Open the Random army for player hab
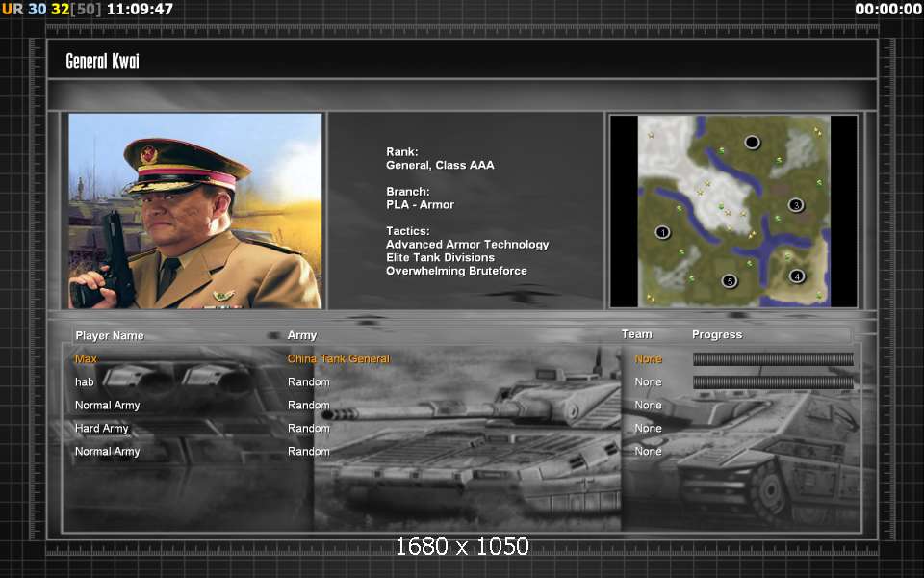Viewport: 924px width, 578px height. click(x=308, y=382)
